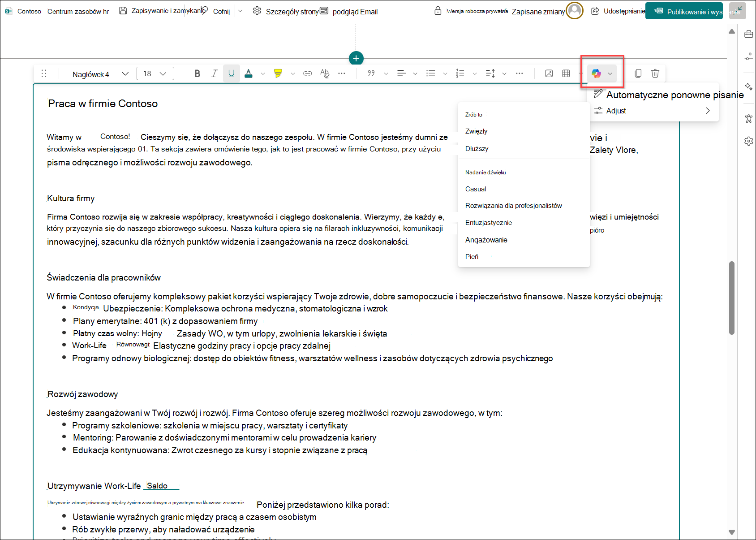
Task: Open settings gear in right rail
Action: 748,141
